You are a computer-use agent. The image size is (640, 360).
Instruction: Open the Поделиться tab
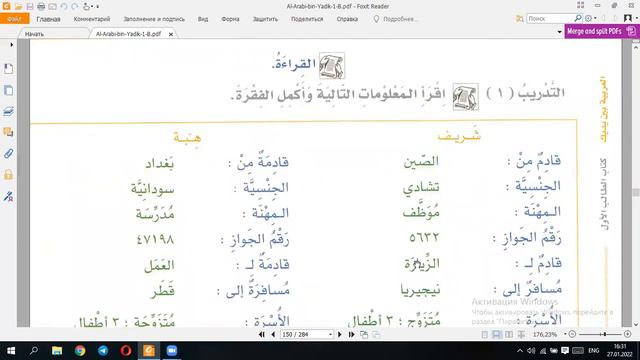click(307, 19)
